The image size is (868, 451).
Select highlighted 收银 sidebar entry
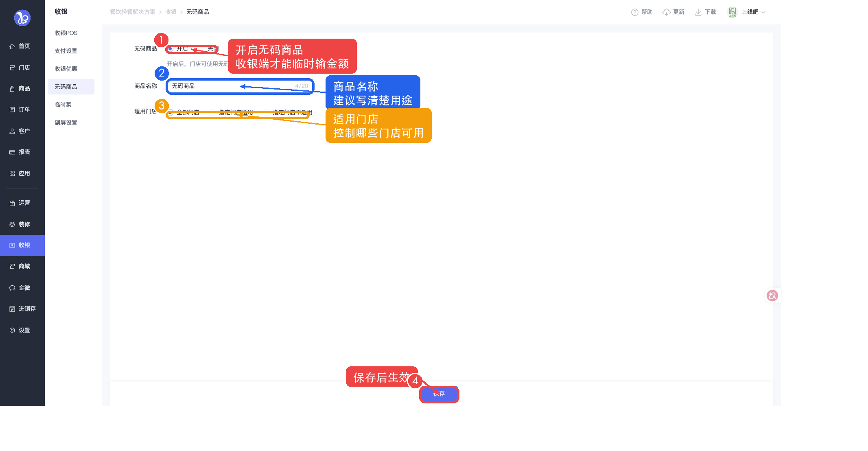22,245
